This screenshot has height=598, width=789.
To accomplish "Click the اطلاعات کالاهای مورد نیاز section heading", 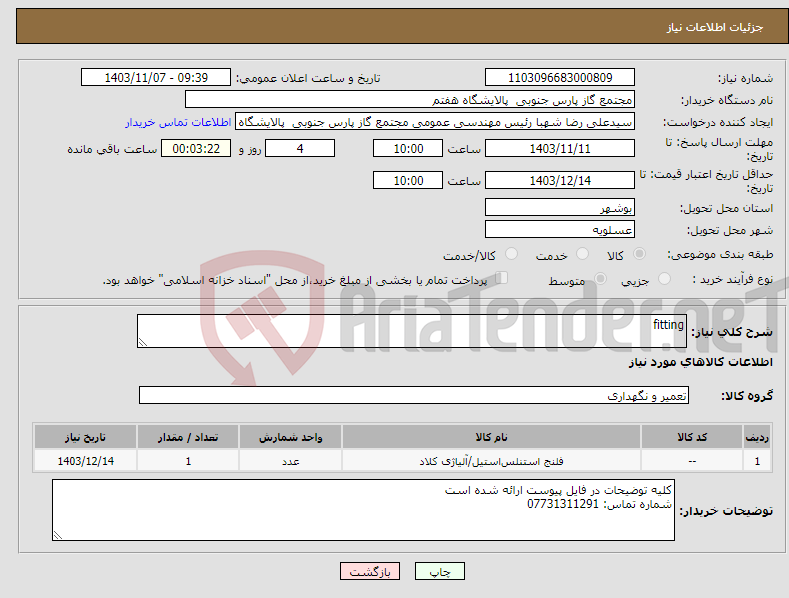I will click(701, 362).
